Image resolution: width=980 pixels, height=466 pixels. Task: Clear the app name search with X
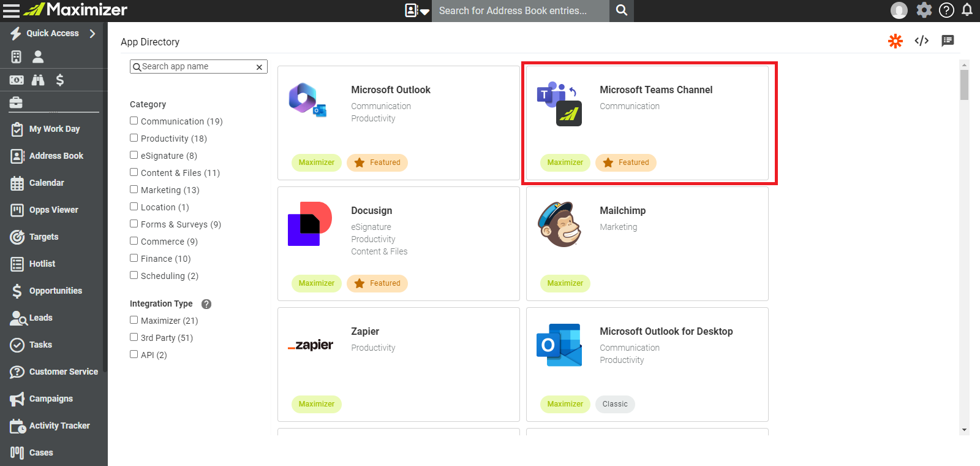(x=259, y=67)
